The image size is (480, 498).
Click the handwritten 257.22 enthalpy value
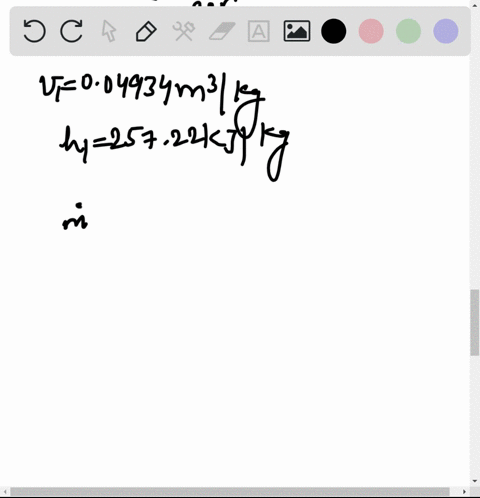click(157, 139)
